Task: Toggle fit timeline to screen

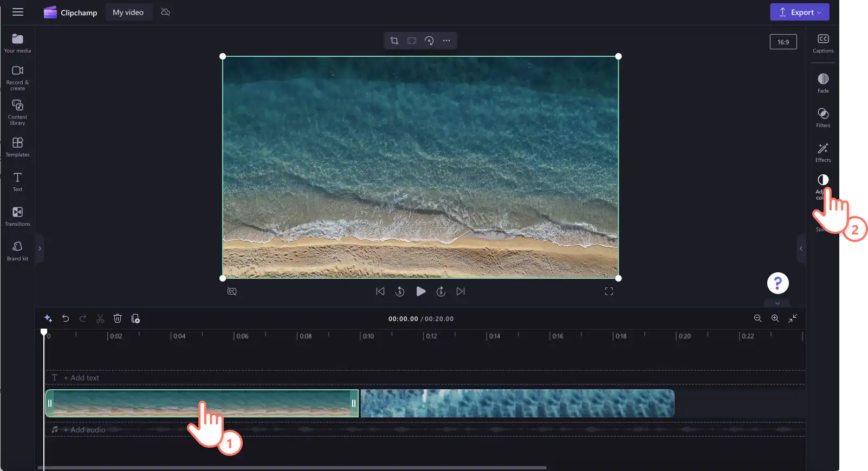Action: [x=793, y=318]
